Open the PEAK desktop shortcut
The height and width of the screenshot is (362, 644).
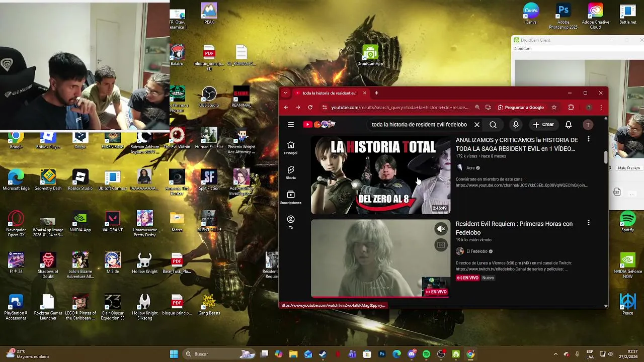point(209,13)
